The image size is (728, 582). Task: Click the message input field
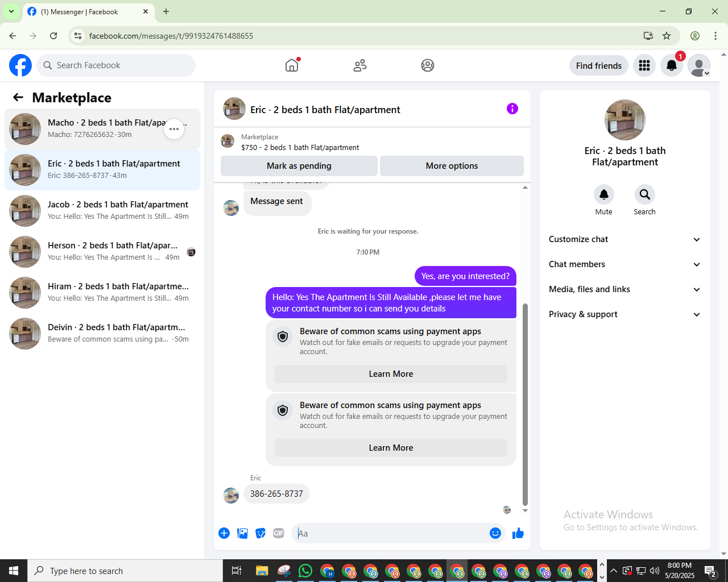coord(390,533)
